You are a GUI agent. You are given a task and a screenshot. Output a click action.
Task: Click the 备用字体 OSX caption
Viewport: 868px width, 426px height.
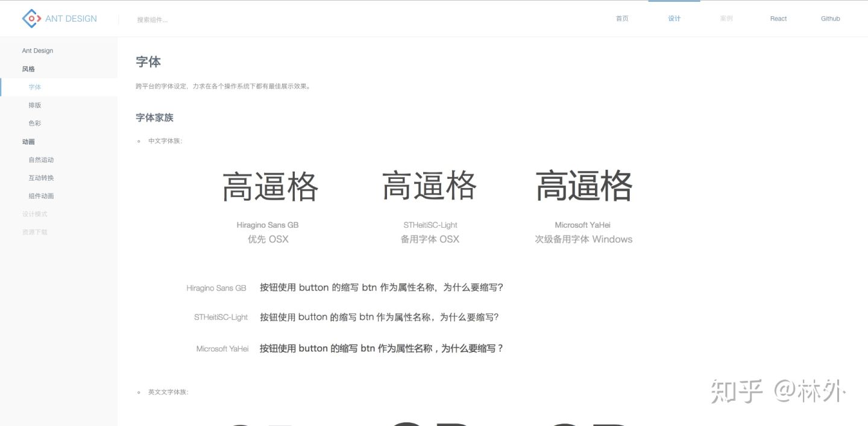430,239
